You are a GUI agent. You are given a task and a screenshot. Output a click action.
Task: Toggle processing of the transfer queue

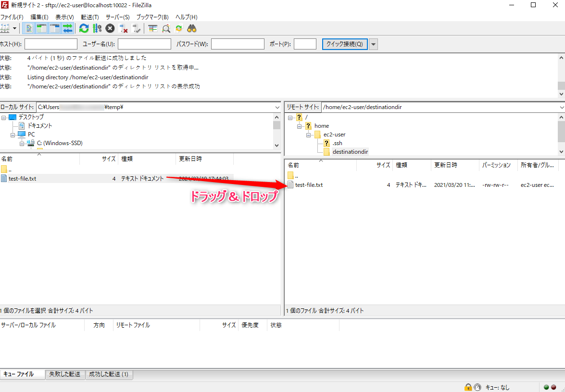pos(97,28)
